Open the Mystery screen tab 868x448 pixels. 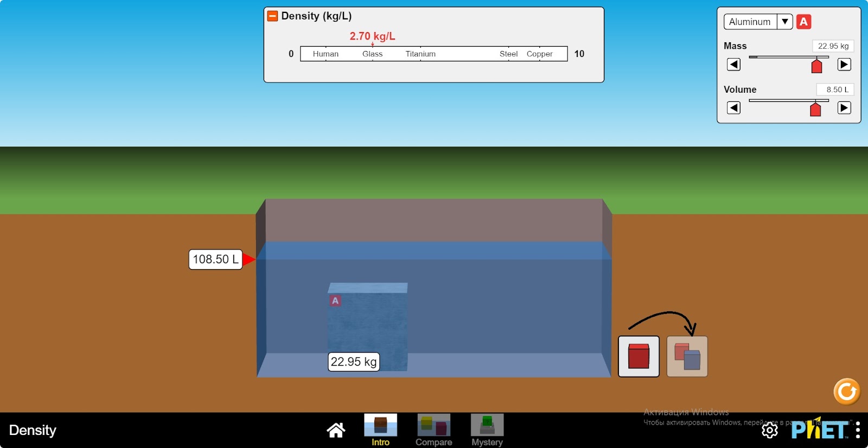click(487, 430)
